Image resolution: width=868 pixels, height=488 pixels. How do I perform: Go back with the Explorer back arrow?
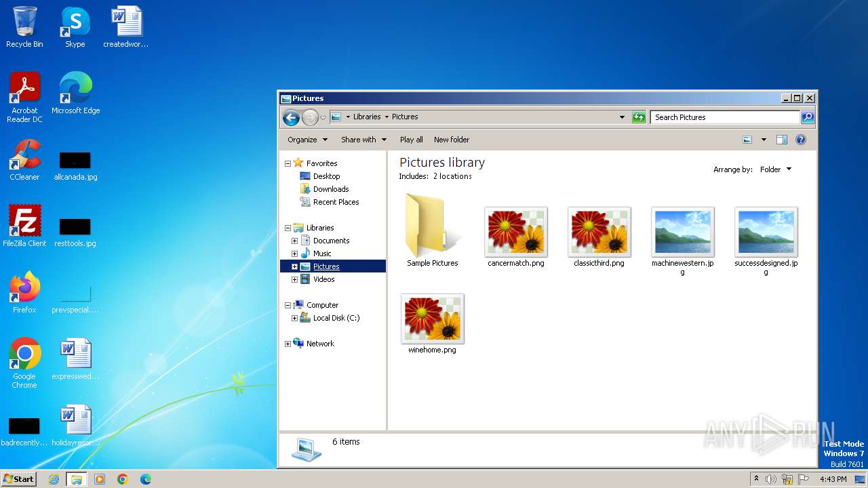click(291, 117)
